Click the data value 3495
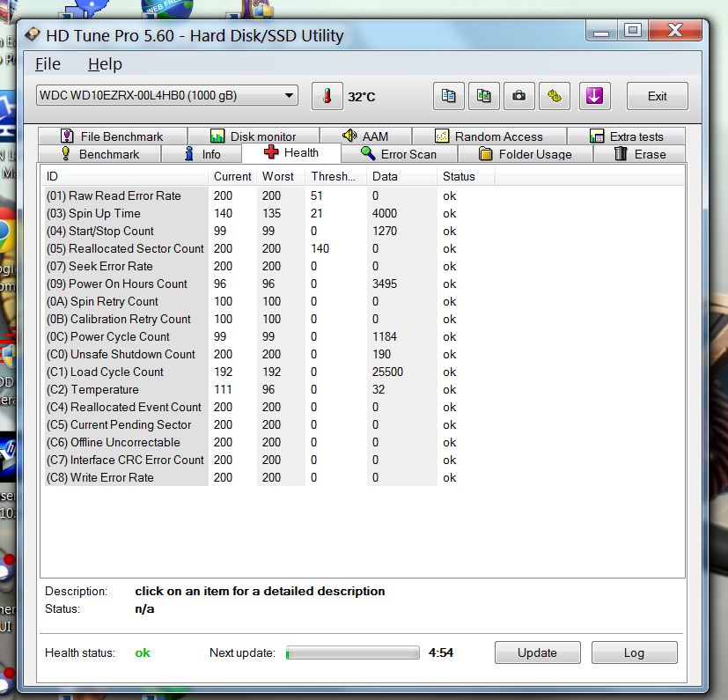This screenshot has width=728, height=700. point(385,284)
